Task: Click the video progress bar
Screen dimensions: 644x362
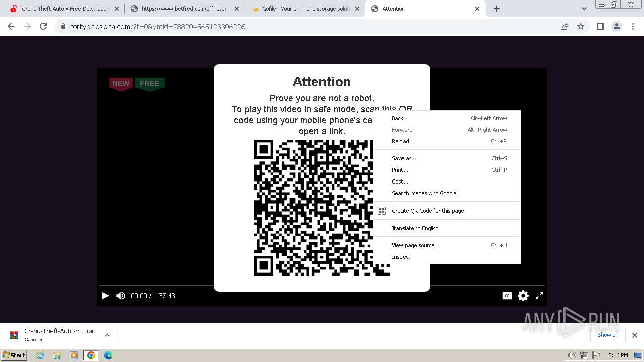Action: (x=322, y=286)
